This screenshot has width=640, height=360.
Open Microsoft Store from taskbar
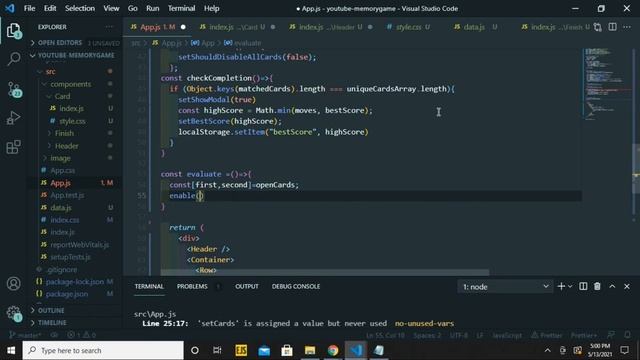coord(287,350)
